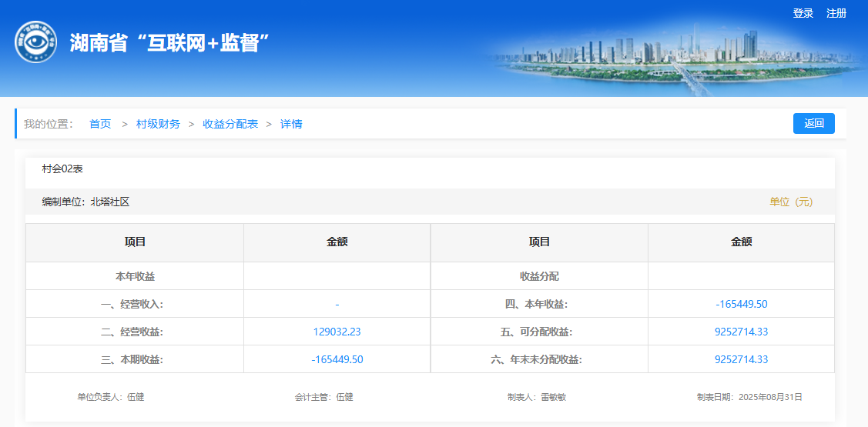Click 详情 breadcrumb item
The image size is (868, 427).
291,124
